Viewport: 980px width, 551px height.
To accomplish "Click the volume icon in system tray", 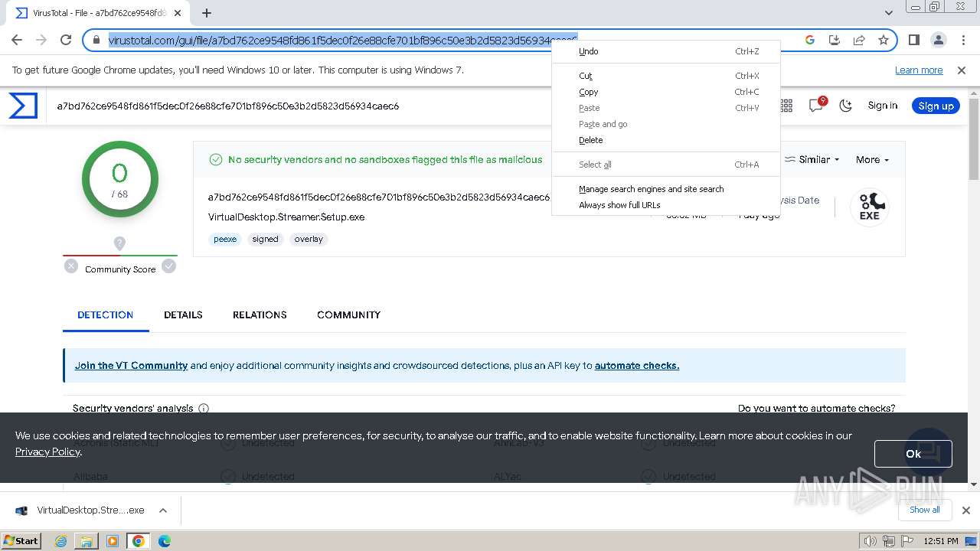I will [x=871, y=541].
